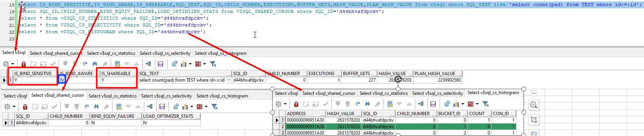Click funnel filter icon in top results toolbar

click(x=213, y=64)
